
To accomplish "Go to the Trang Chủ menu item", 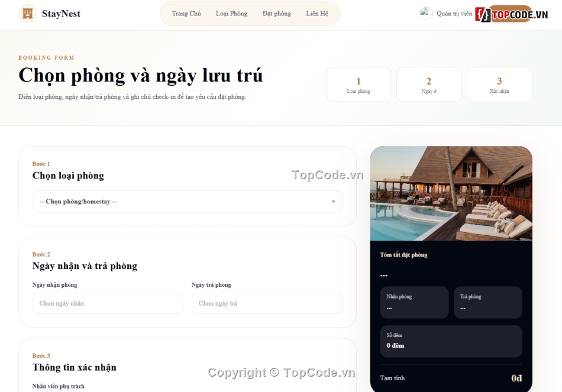I will [186, 14].
